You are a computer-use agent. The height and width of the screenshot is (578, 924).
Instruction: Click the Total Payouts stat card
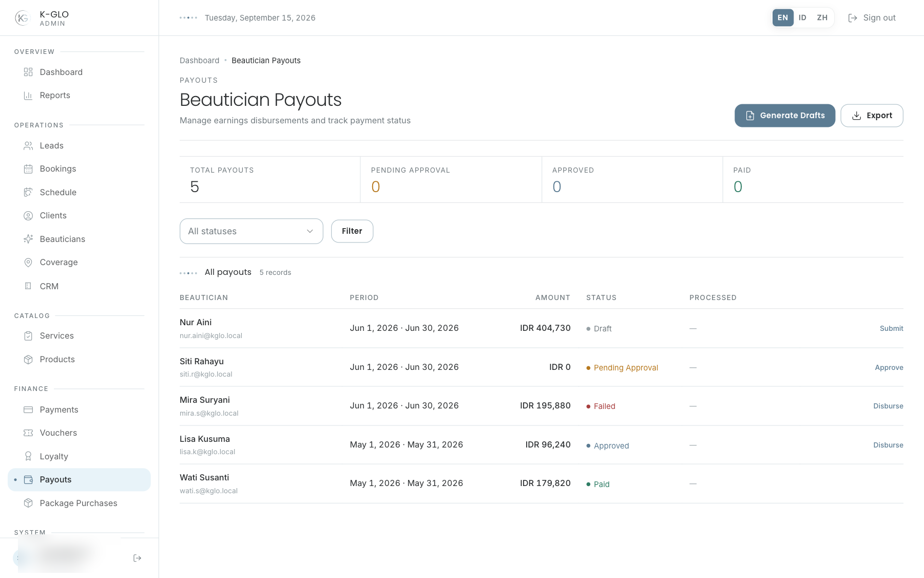pos(270,179)
